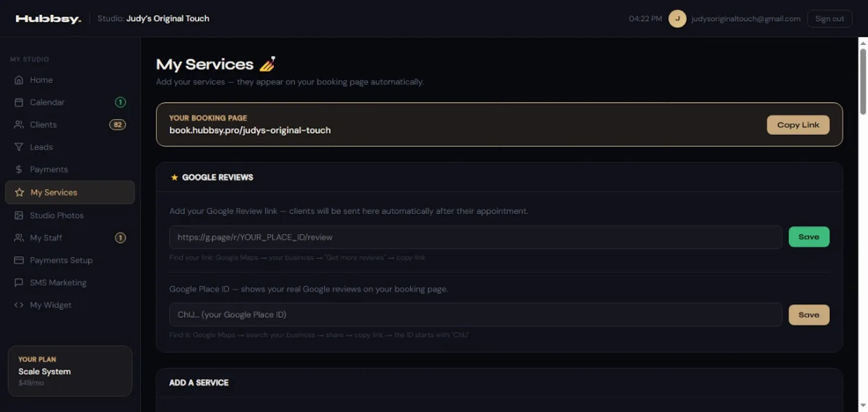This screenshot has width=868, height=412.
Task: Click the SMS Marketing chat bubble icon
Action: pos(19,282)
